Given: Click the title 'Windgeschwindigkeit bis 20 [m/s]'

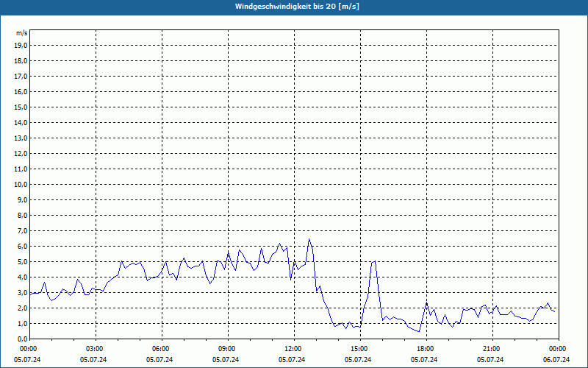Looking at the screenshot, I should coord(297,7).
